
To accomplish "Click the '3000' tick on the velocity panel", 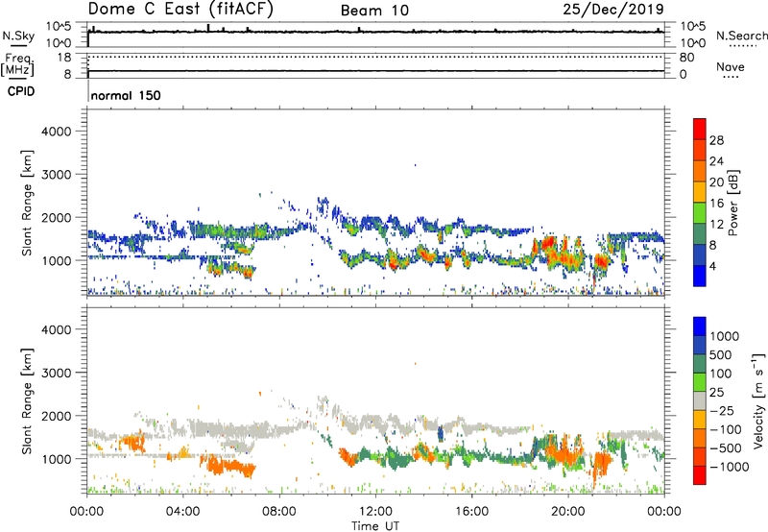I will coord(56,373).
